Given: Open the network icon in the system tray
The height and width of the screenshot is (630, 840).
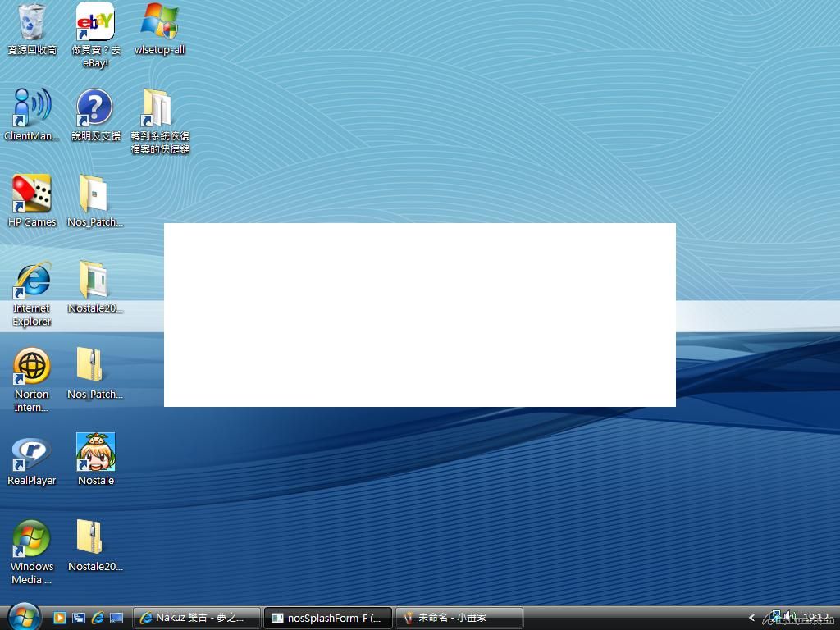Looking at the screenshot, I should tap(774, 617).
